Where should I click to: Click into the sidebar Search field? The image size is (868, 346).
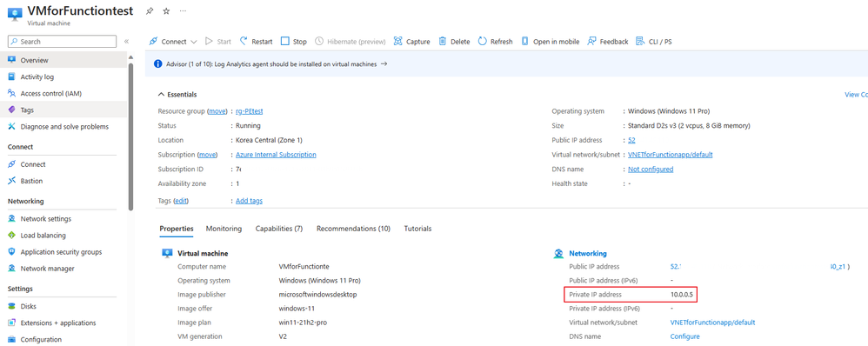[62, 42]
